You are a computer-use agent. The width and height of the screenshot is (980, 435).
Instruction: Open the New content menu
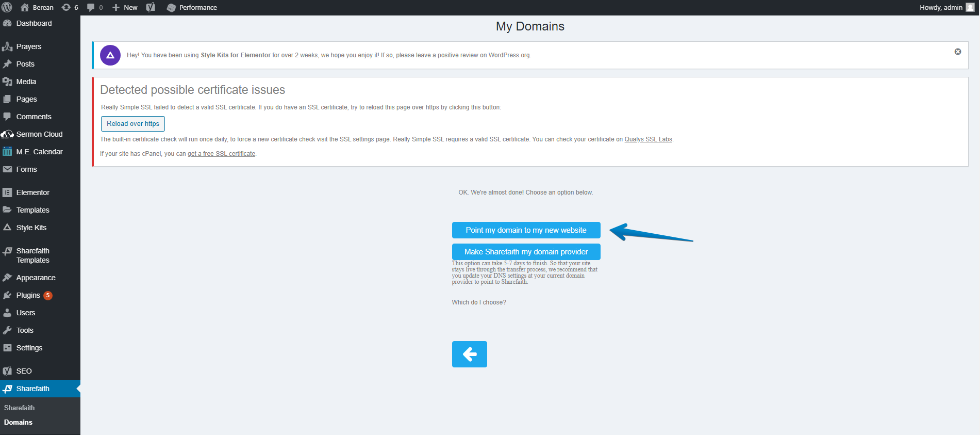[125, 7]
